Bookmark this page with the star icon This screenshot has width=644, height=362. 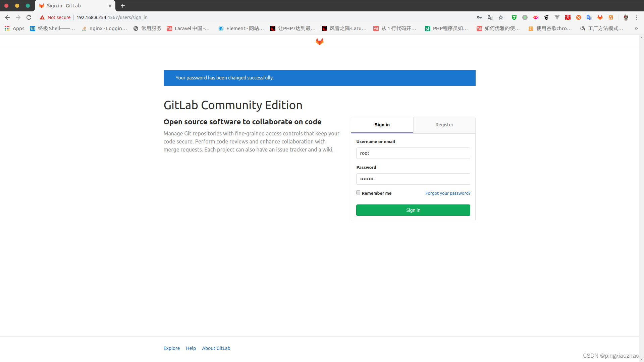point(501,17)
